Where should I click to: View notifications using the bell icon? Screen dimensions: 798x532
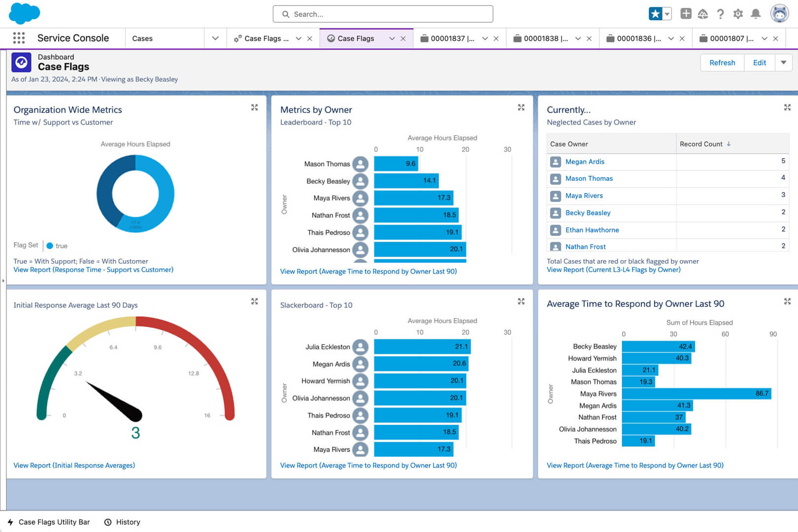[x=755, y=14]
